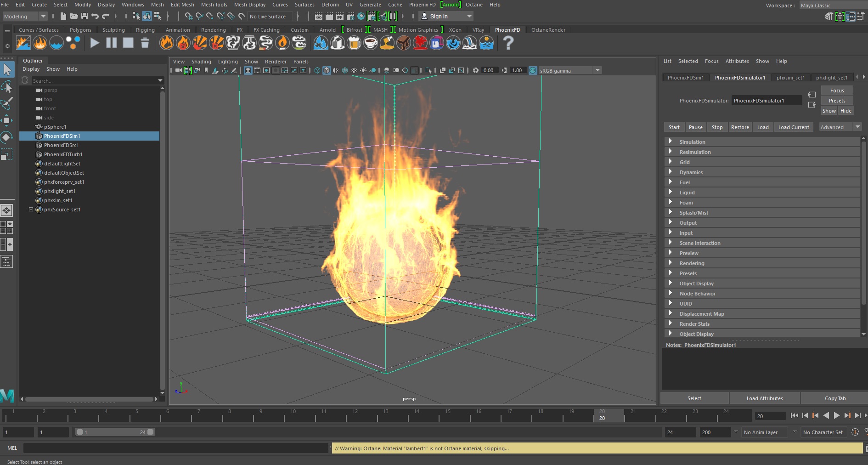Toggle the textured display viewport icon
This screenshot has width=868, height=465.
tap(354, 70)
